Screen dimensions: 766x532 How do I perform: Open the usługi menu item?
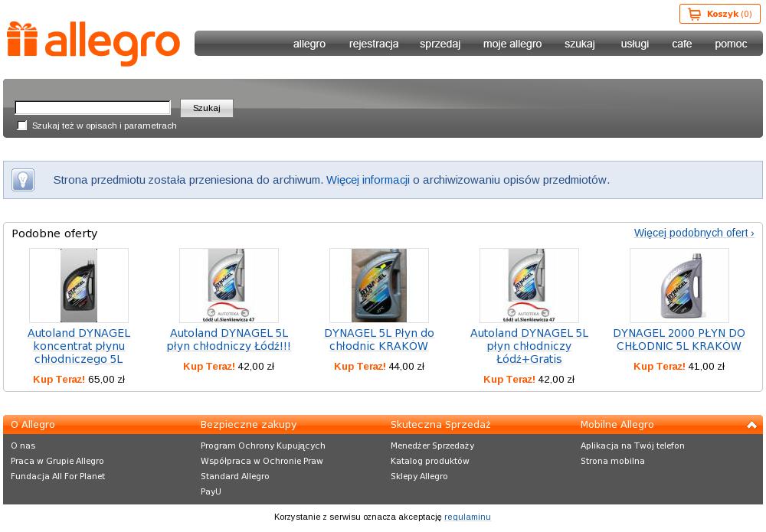pos(634,44)
